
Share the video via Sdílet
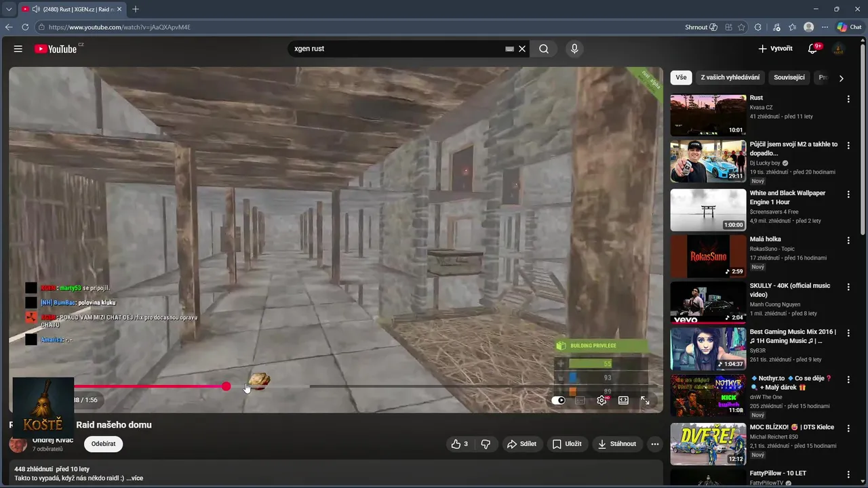tap(521, 444)
